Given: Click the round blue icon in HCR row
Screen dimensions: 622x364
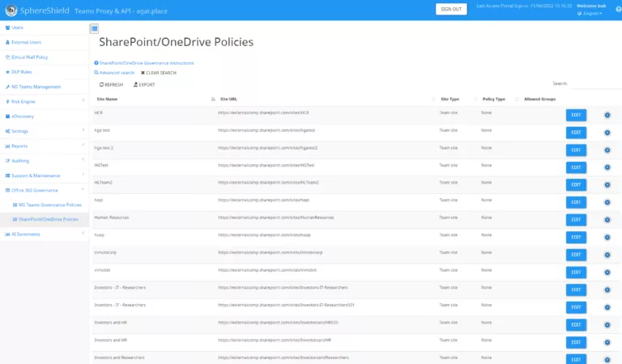Looking at the screenshot, I should click(x=607, y=115).
